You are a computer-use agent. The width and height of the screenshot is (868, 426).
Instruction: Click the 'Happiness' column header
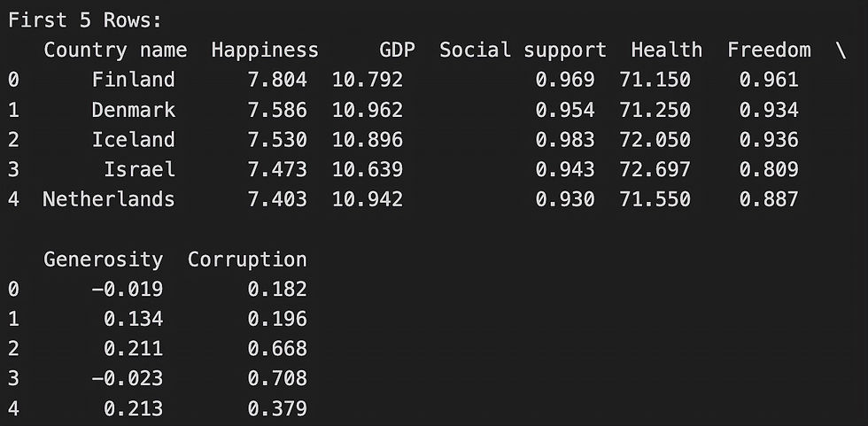pos(264,50)
